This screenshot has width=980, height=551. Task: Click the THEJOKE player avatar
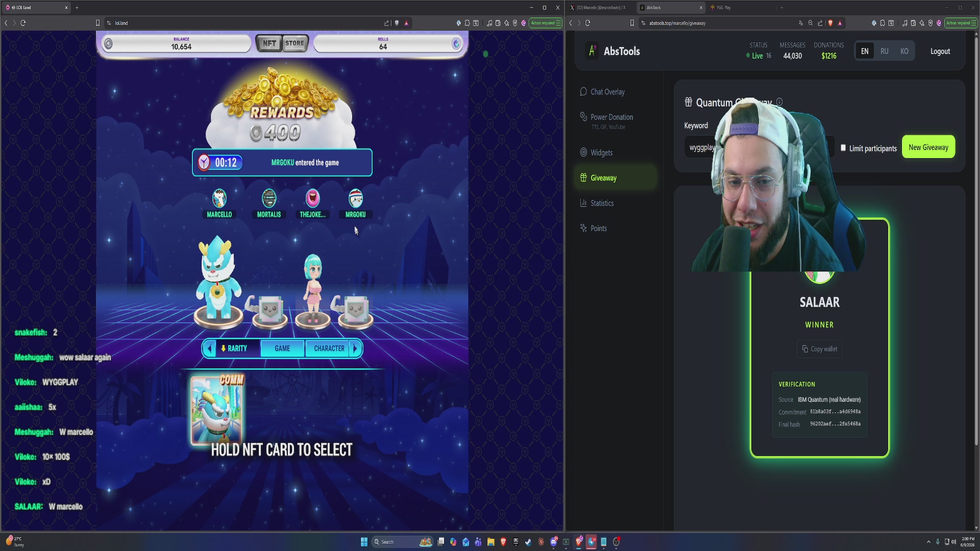click(x=312, y=198)
